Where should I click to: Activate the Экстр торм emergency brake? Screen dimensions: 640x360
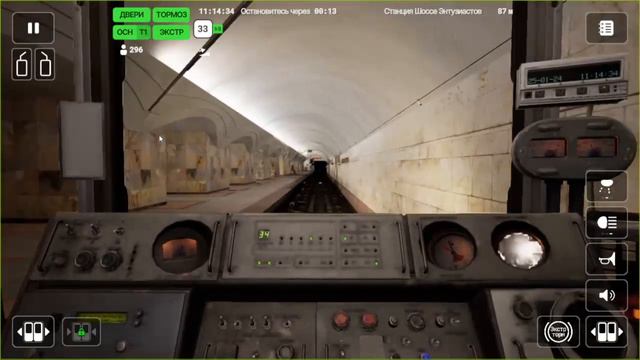[x=558, y=331]
